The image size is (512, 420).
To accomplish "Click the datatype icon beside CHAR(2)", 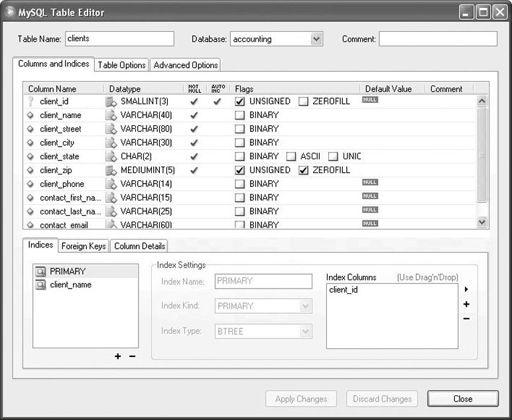I will 111,157.
